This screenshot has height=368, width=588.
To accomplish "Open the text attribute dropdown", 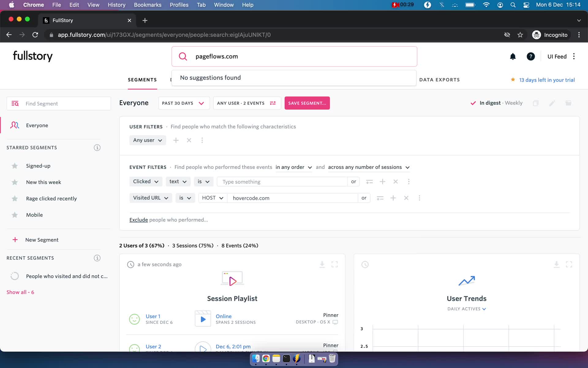I will pos(178,182).
